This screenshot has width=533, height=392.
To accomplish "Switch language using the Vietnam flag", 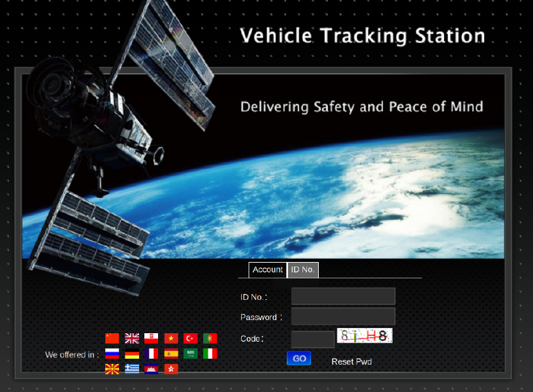I will point(171,338).
